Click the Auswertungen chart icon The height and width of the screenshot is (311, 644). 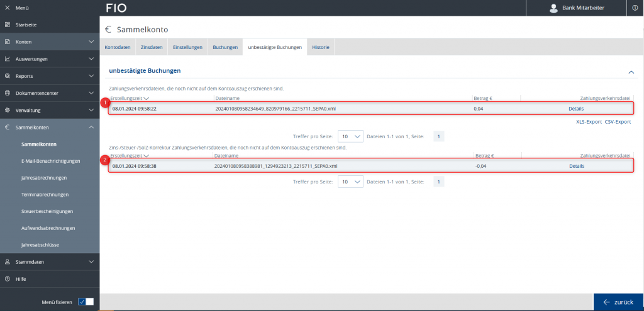tap(8, 59)
